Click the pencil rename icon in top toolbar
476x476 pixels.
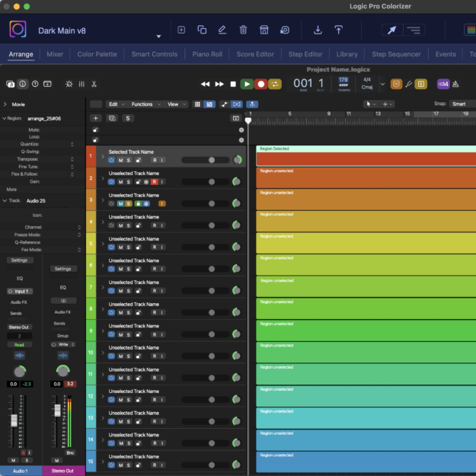tap(222, 30)
